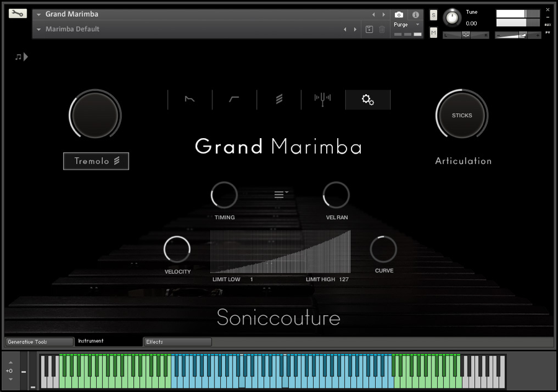Show instrument info via the info icon

click(x=415, y=15)
